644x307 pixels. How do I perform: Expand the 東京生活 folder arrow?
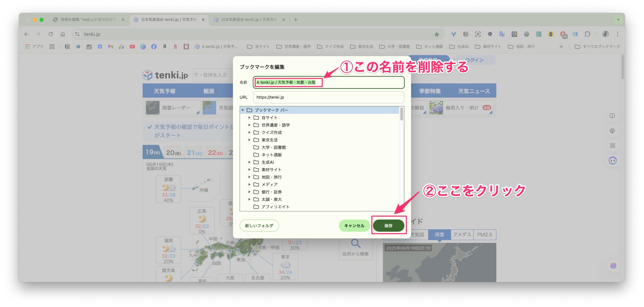click(249, 140)
